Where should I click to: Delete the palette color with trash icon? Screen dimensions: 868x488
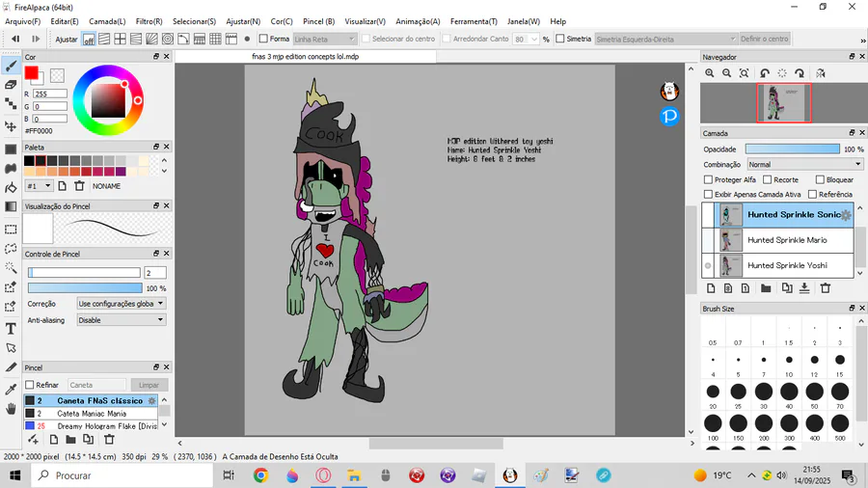tap(79, 186)
